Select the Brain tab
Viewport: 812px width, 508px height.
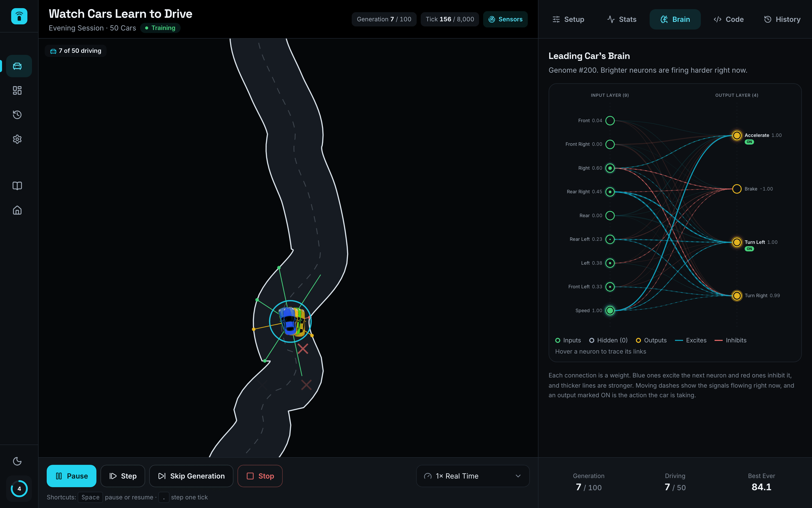pyautogui.click(x=675, y=19)
